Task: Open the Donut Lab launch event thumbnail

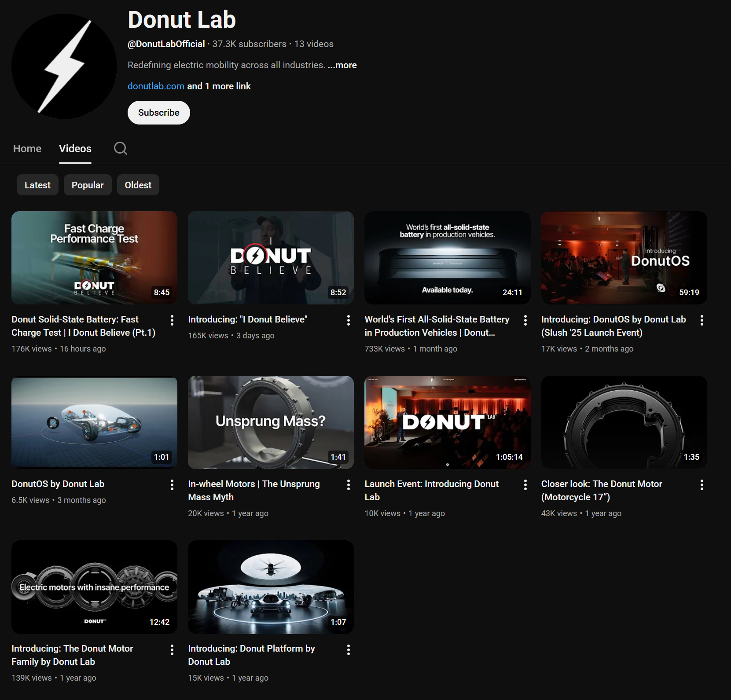Action: pyautogui.click(x=448, y=422)
